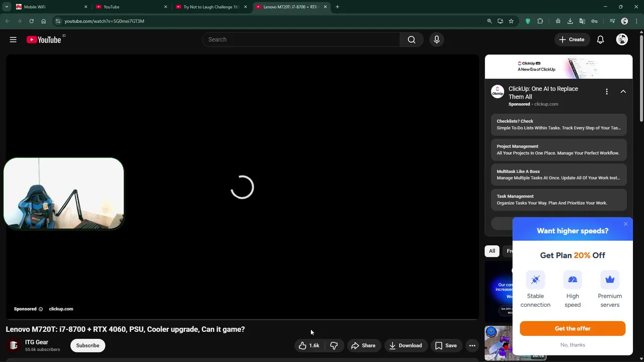Close Want higher speeds popup
The height and width of the screenshot is (362, 644).
click(x=625, y=224)
